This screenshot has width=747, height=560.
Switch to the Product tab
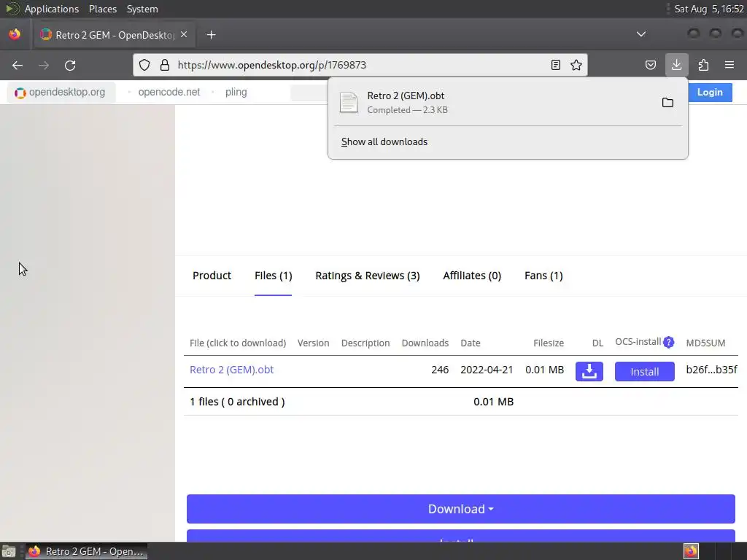212,276
